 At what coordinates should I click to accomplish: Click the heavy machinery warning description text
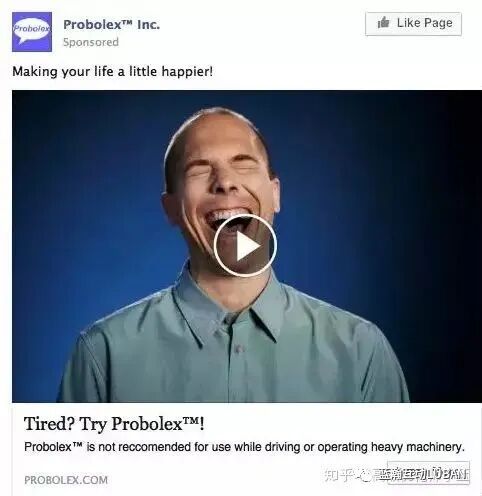pyautogui.click(x=244, y=447)
